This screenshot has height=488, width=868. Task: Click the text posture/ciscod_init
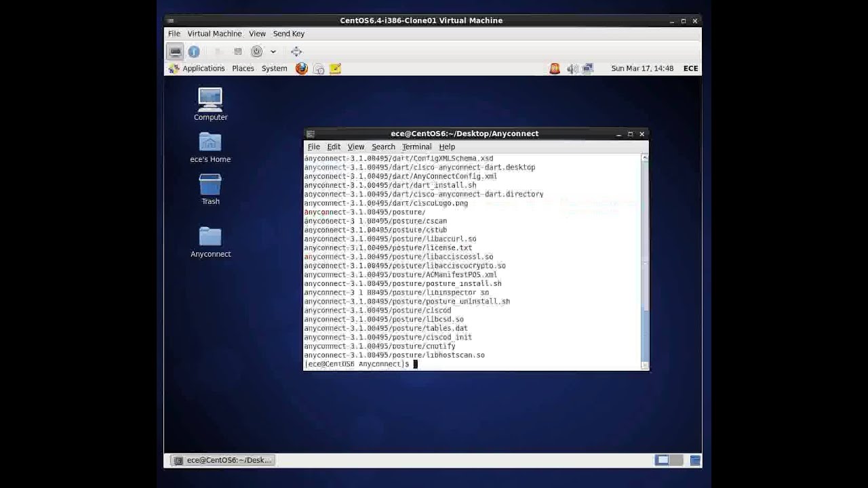(x=432, y=338)
